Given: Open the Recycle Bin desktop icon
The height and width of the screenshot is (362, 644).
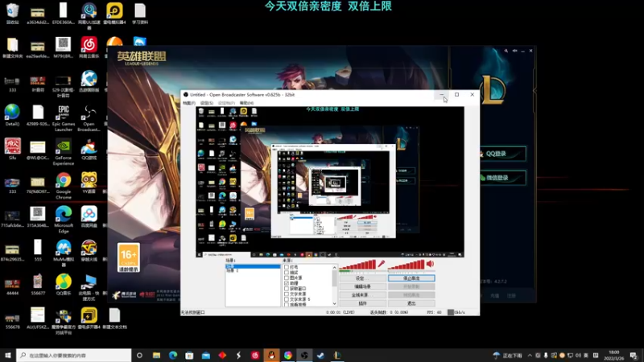Looking at the screenshot, I should point(12,13).
